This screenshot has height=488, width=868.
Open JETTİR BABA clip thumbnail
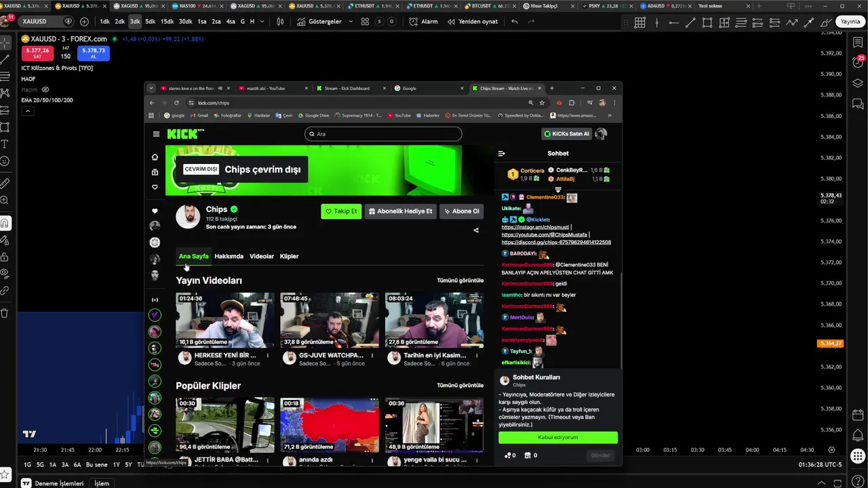[x=225, y=425]
